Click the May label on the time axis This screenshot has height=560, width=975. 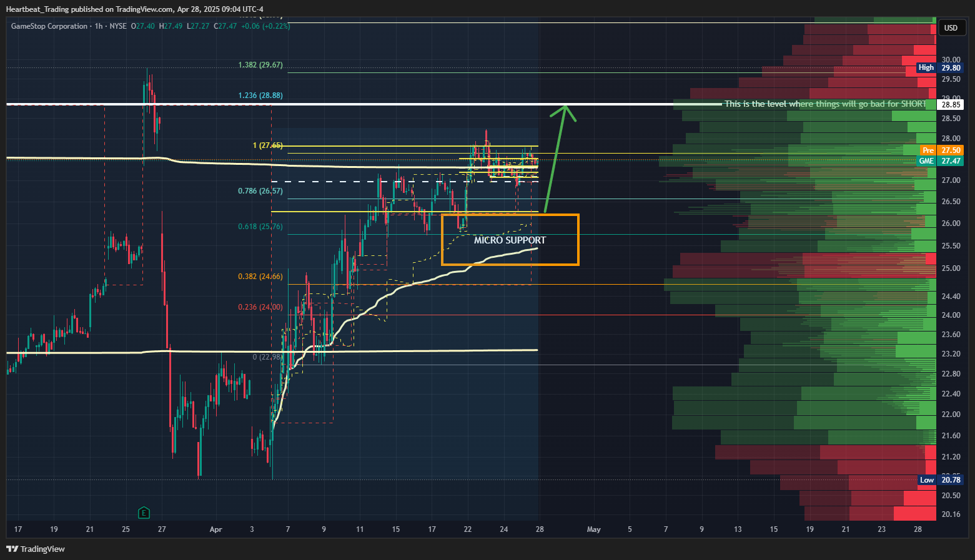593,529
